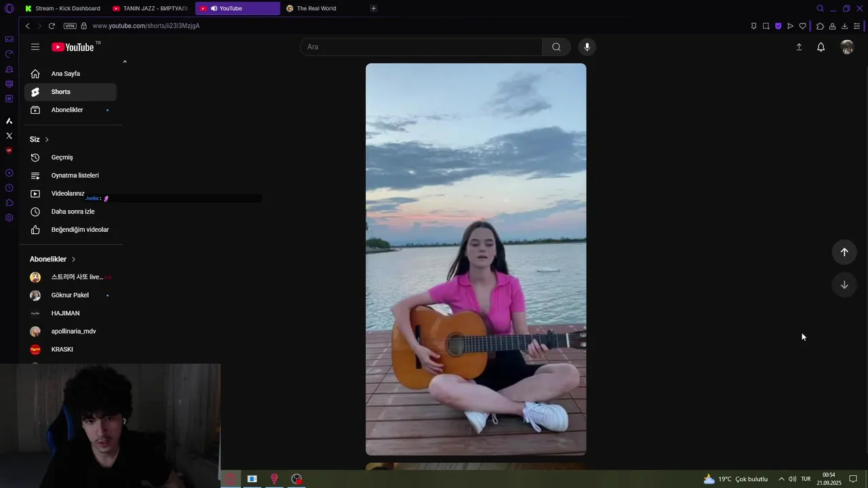Click the playing Shorts video
Viewport: 868px width, 488px height.
pyautogui.click(x=476, y=259)
